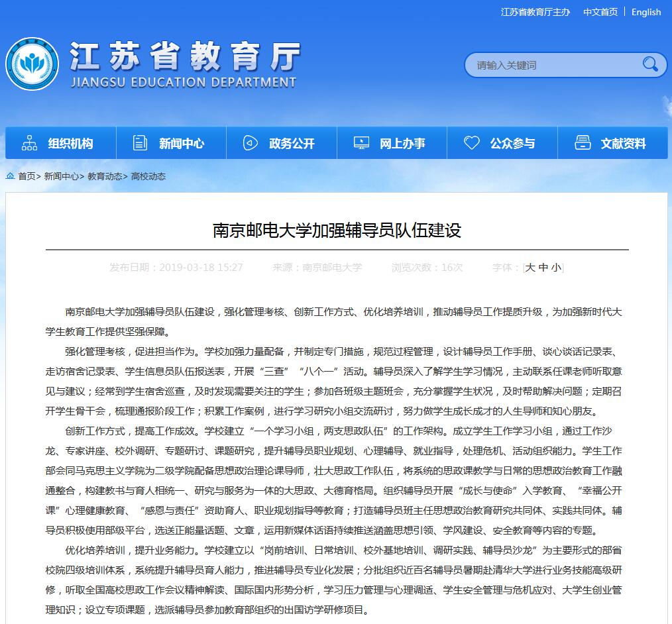Open the 文献资料 menu item
Viewport: 672px width, 624px height.
pyautogui.click(x=623, y=144)
